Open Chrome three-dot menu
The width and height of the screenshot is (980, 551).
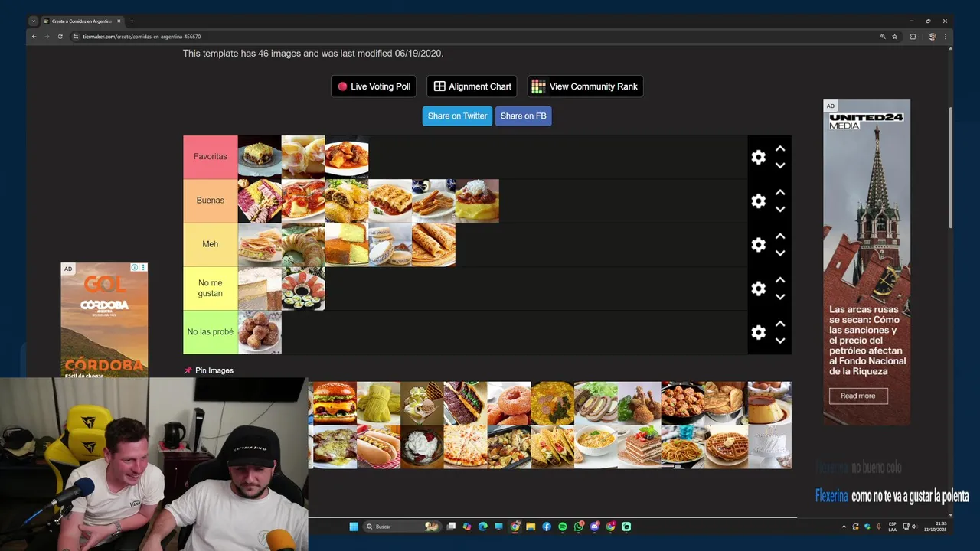coord(946,37)
